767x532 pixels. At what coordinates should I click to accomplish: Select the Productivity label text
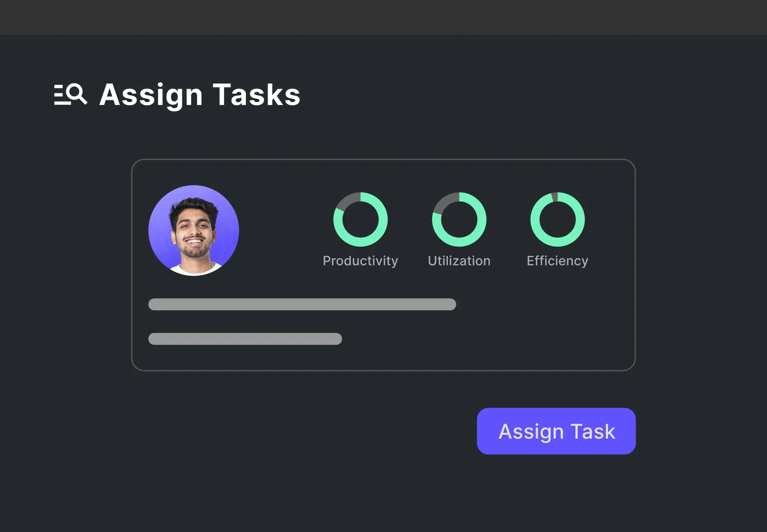(360, 260)
